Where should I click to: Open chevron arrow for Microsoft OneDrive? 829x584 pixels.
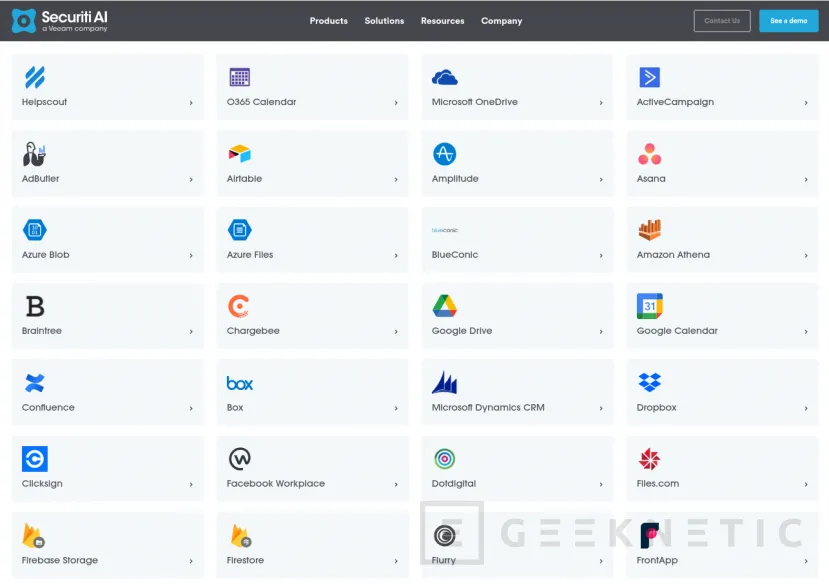601,103
